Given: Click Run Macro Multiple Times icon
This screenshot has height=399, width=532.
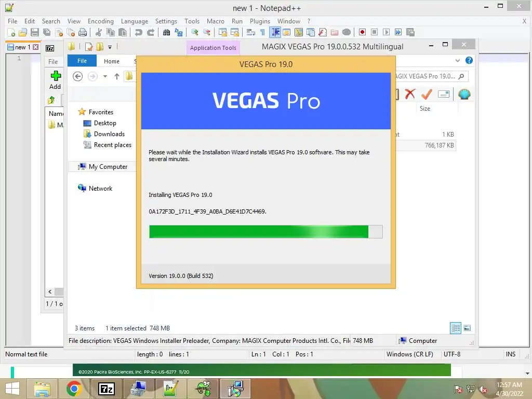Looking at the screenshot, I should pos(398,32).
